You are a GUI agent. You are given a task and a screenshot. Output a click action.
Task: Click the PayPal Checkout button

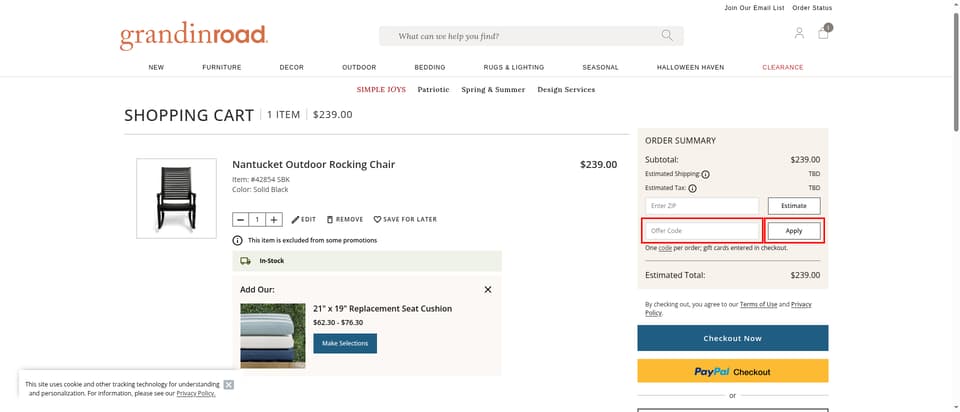click(732, 371)
